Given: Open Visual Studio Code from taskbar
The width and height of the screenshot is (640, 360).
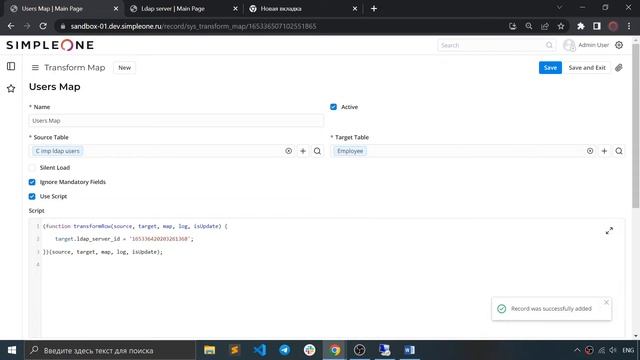Looking at the screenshot, I should tap(260, 350).
